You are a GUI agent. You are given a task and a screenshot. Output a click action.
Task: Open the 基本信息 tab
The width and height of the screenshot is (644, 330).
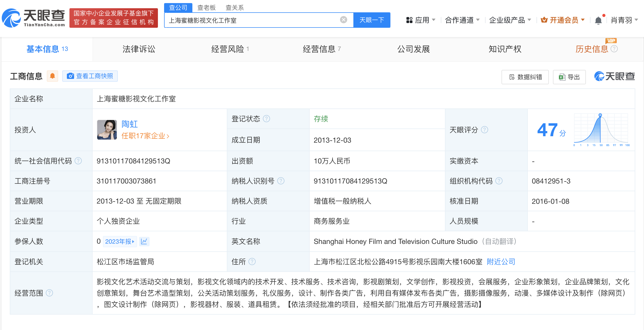pyautogui.click(x=47, y=49)
